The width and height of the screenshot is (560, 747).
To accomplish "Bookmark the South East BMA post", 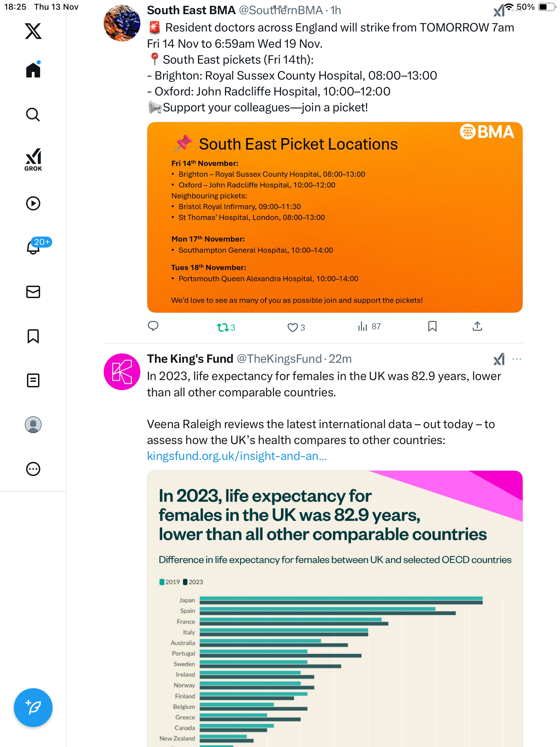I will tap(432, 326).
